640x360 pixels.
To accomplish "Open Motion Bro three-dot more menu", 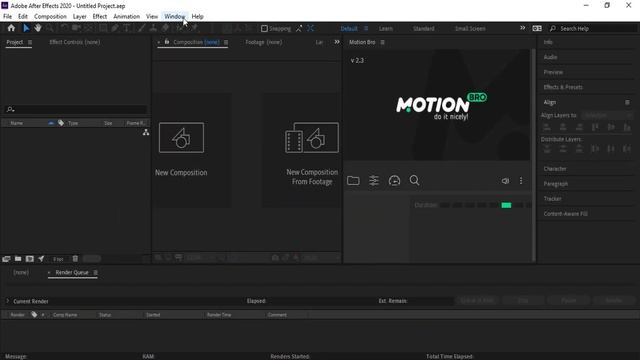I will pyautogui.click(x=521, y=180).
